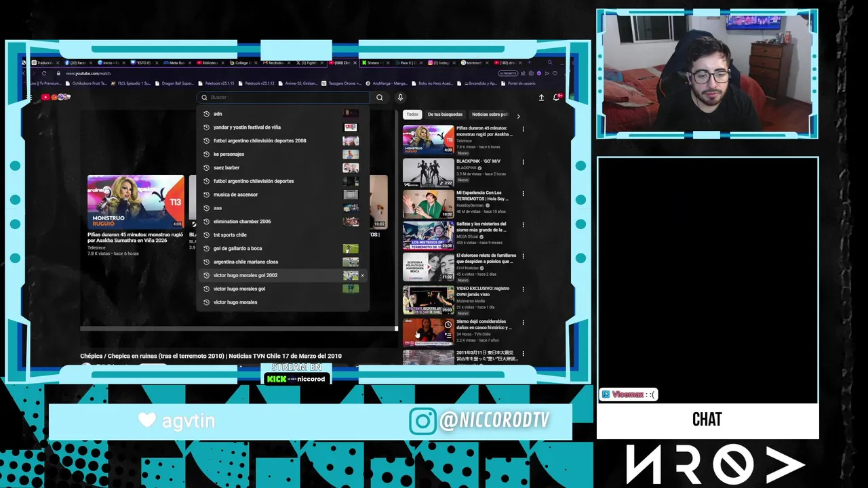Click video title 'Chépica / Chepica en ruinas'
Viewport: 868px width, 488px height.
coord(211,356)
